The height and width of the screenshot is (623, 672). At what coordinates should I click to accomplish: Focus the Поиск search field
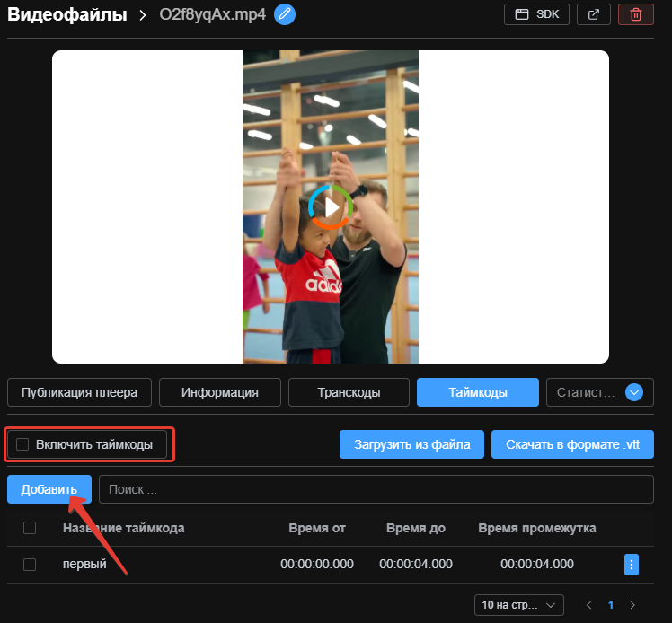(376, 489)
